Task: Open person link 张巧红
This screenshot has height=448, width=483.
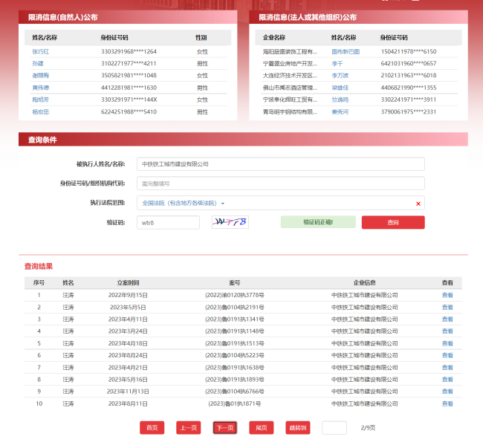Action: click(41, 51)
